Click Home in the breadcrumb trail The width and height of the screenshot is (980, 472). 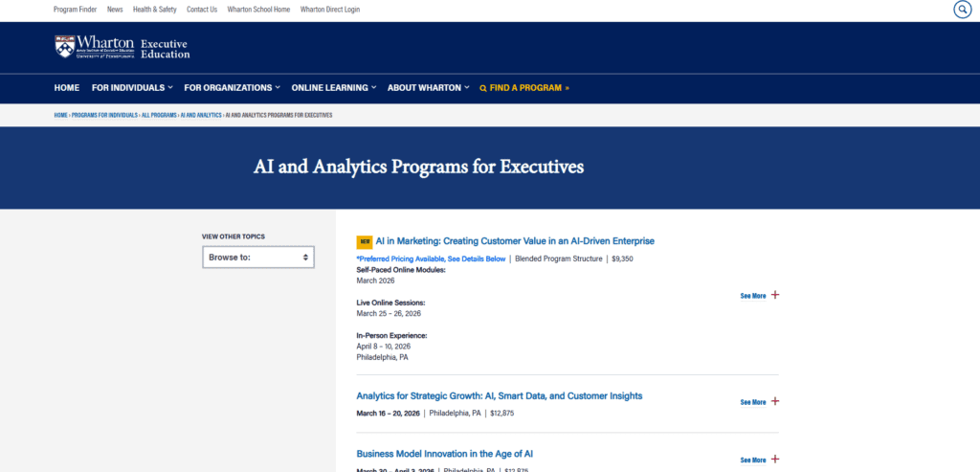coord(60,115)
